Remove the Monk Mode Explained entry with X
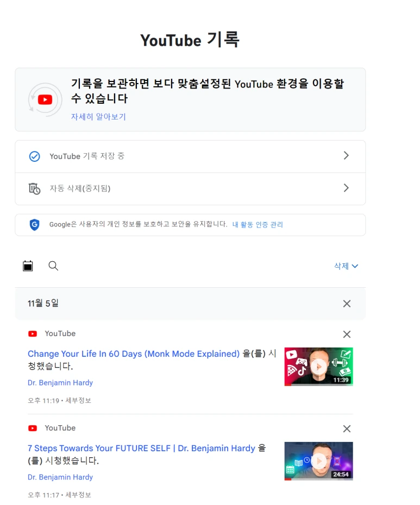The width and height of the screenshot is (420, 505). 347,334
